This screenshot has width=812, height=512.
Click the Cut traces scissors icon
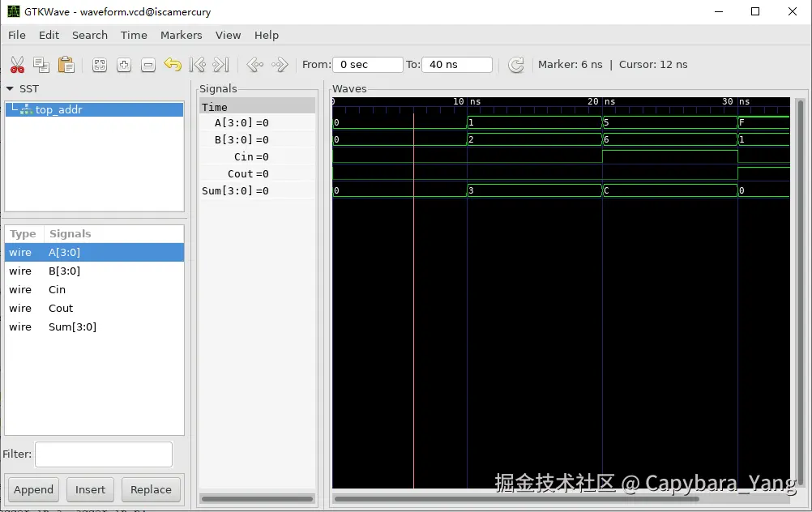click(17, 65)
